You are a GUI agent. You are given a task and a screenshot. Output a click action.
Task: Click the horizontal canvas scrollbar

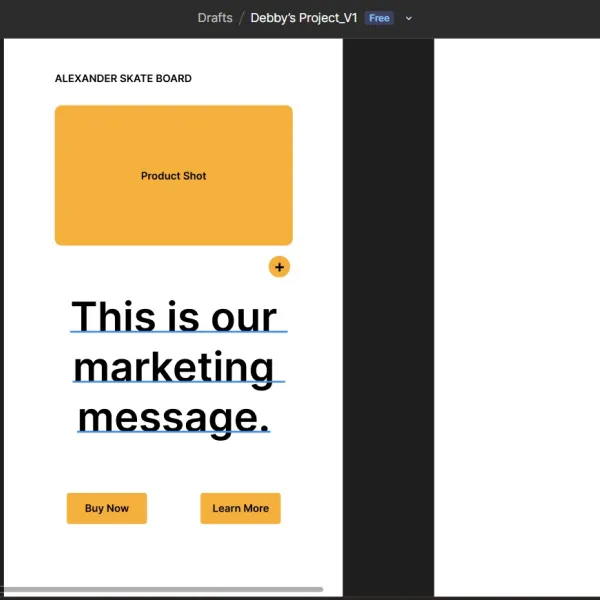(x=161, y=590)
